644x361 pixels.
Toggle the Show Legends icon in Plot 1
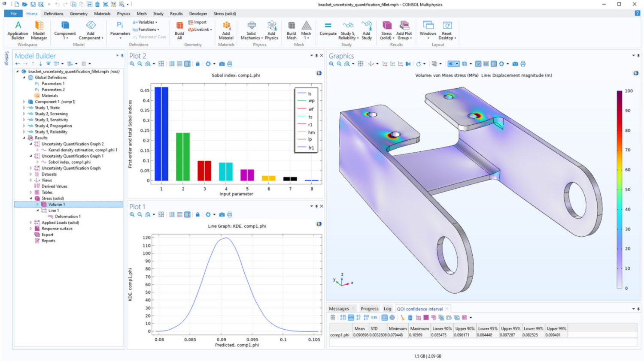pos(187,214)
